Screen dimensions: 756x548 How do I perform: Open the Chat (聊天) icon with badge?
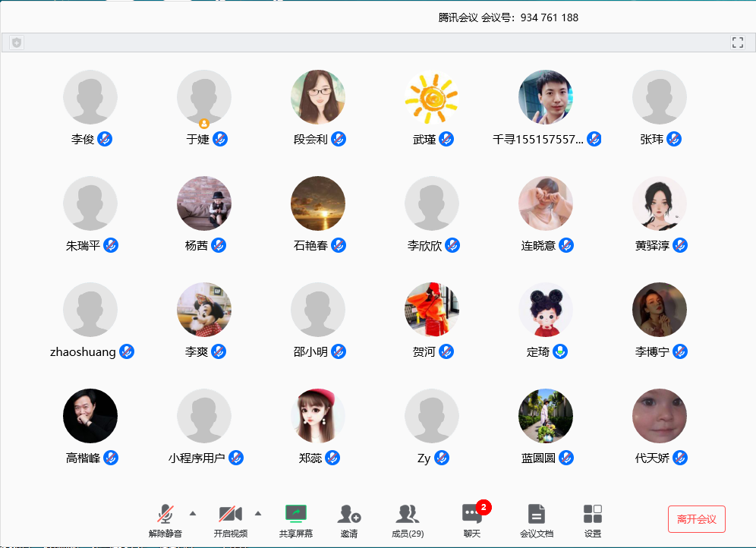(x=472, y=514)
